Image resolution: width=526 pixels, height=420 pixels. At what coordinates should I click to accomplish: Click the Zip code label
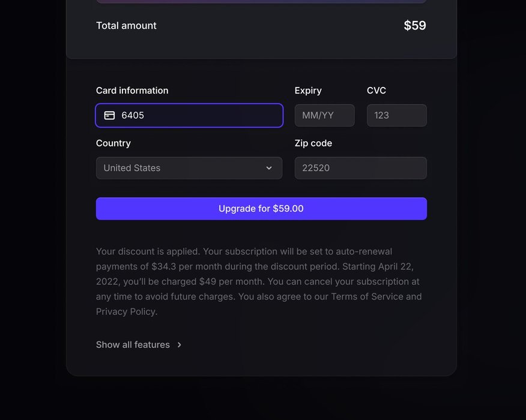tap(313, 143)
